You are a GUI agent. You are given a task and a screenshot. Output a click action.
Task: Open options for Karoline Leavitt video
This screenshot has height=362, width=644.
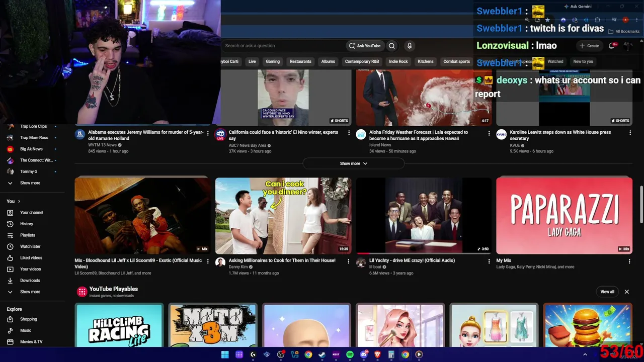pos(630,133)
